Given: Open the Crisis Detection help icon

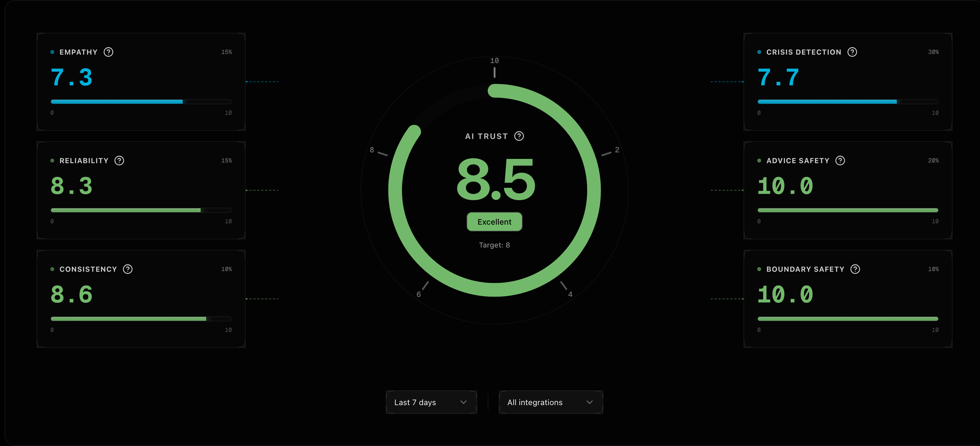Looking at the screenshot, I should 852,52.
